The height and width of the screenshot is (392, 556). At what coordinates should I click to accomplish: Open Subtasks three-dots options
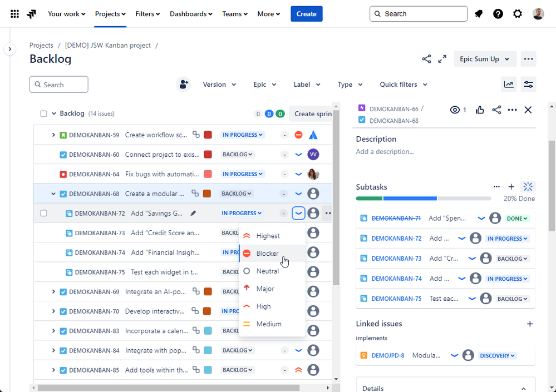[496, 187]
